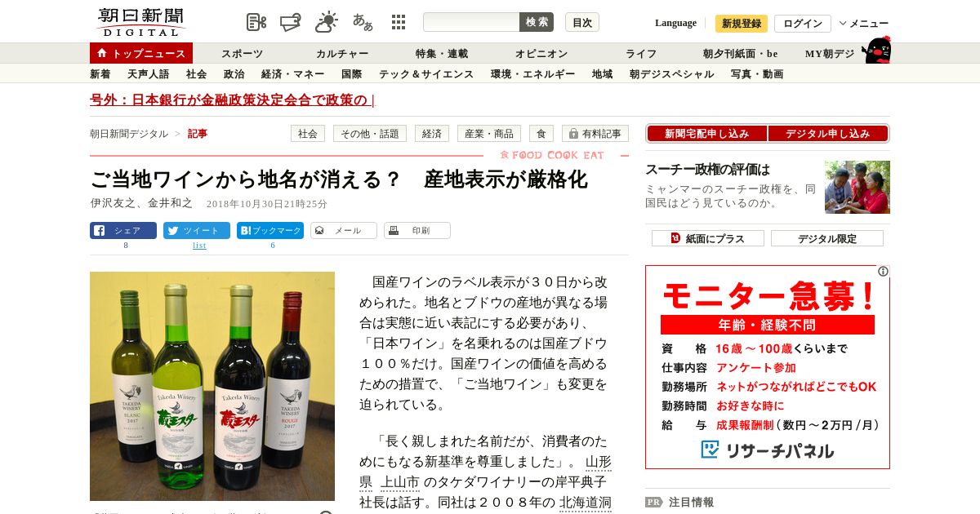
Task: Open the 朝夕刊紙面・be tab
Action: pyautogui.click(x=741, y=53)
